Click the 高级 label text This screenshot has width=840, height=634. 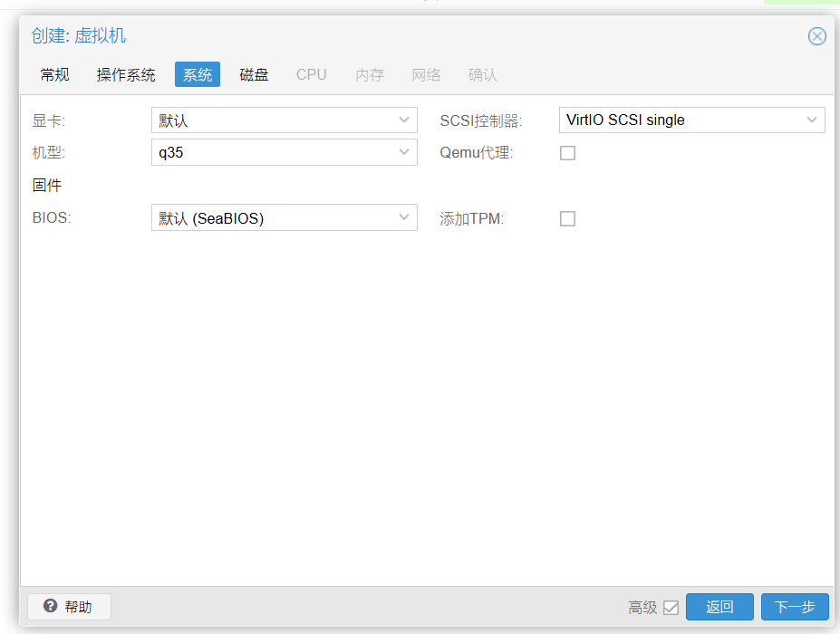(642, 607)
